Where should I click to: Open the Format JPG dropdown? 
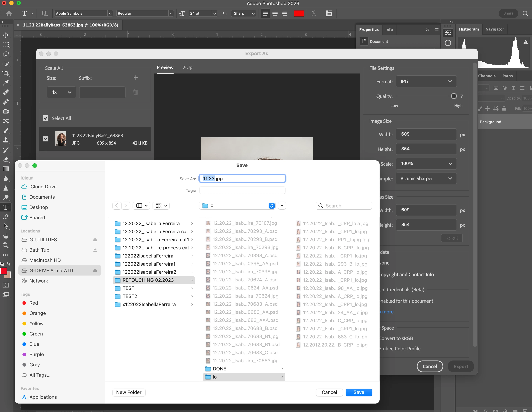click(x=426, y=81)
